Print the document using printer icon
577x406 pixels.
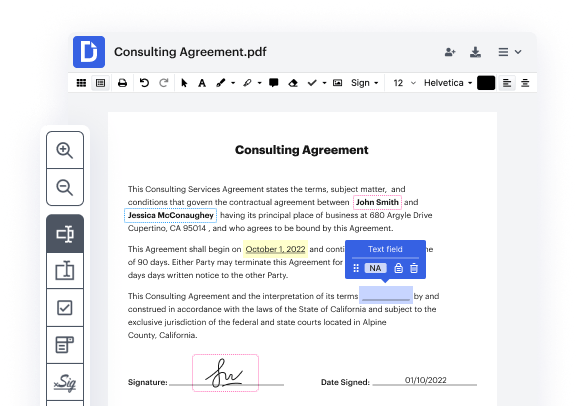122,83
